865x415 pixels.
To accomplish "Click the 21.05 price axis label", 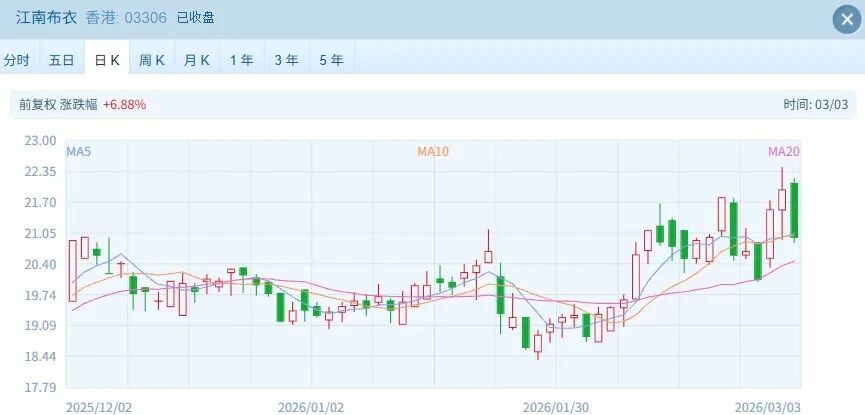I will (x=40, y=234).
